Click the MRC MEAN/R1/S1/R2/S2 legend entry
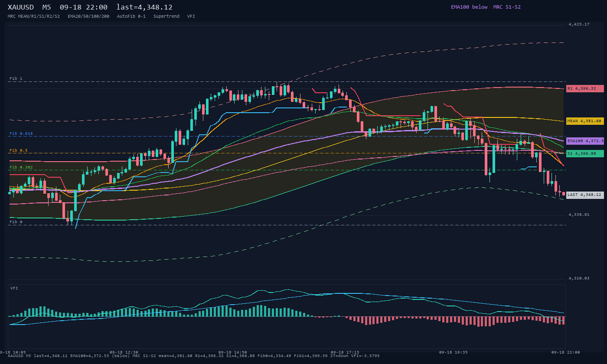The width and height of the screenshot is (607, 364). click(34, 16)
